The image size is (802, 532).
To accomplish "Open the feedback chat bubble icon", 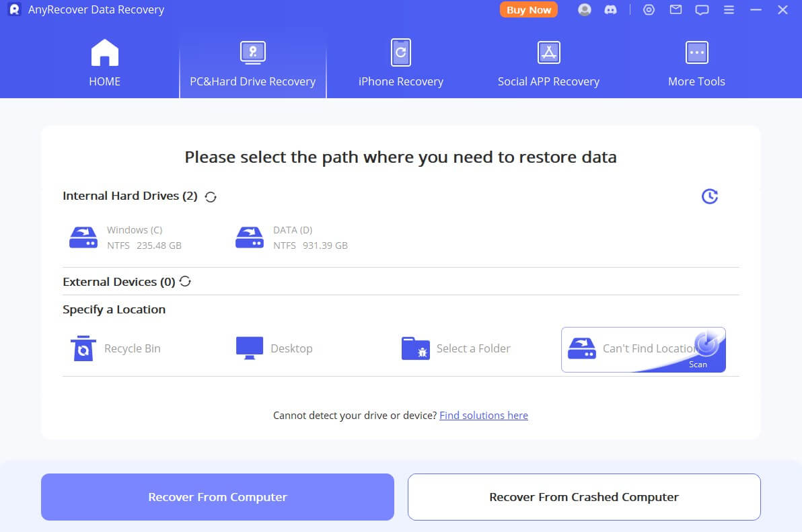I will 702,10.
